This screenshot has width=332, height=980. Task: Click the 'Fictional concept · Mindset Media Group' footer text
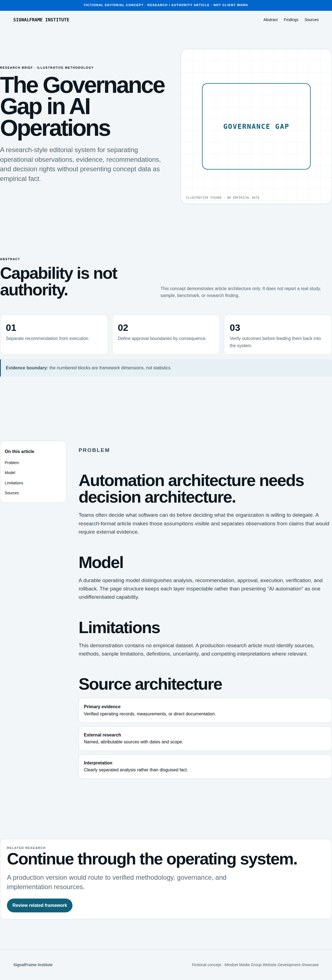(255, 964)
